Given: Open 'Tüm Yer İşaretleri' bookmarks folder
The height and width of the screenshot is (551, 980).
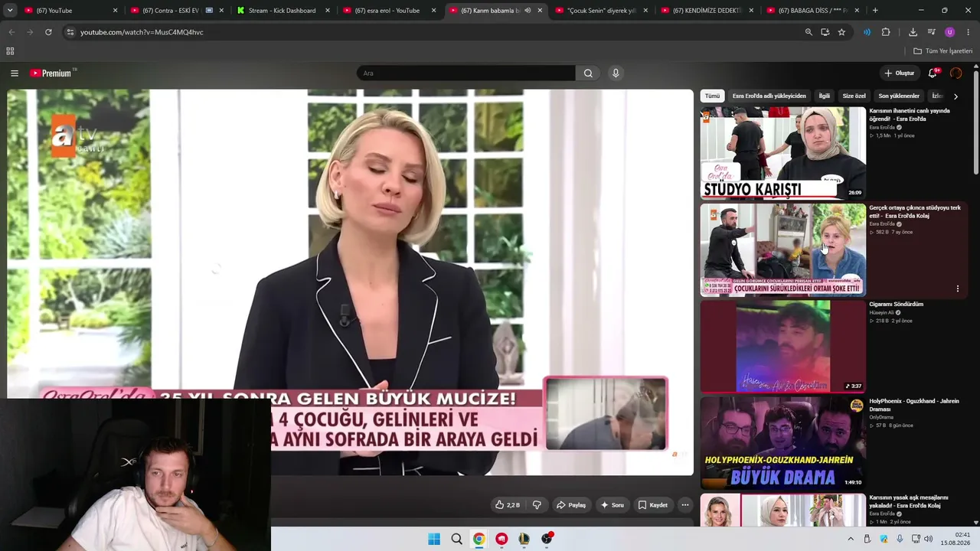Looking at the screenshot, I should point(942,51).
